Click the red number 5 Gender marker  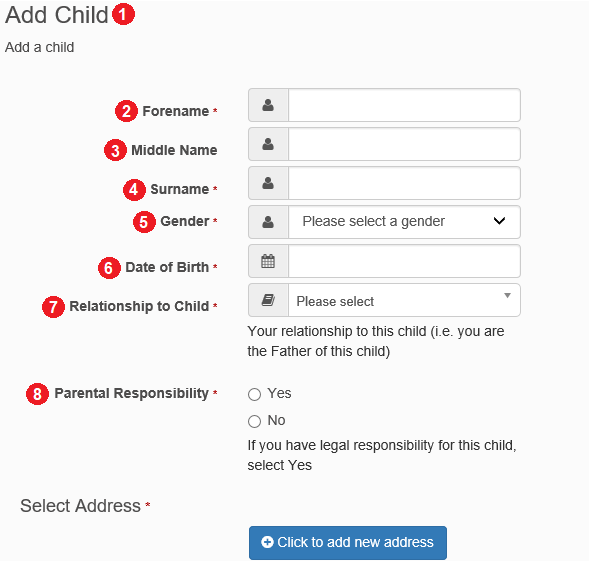click(x=144, y=222)
